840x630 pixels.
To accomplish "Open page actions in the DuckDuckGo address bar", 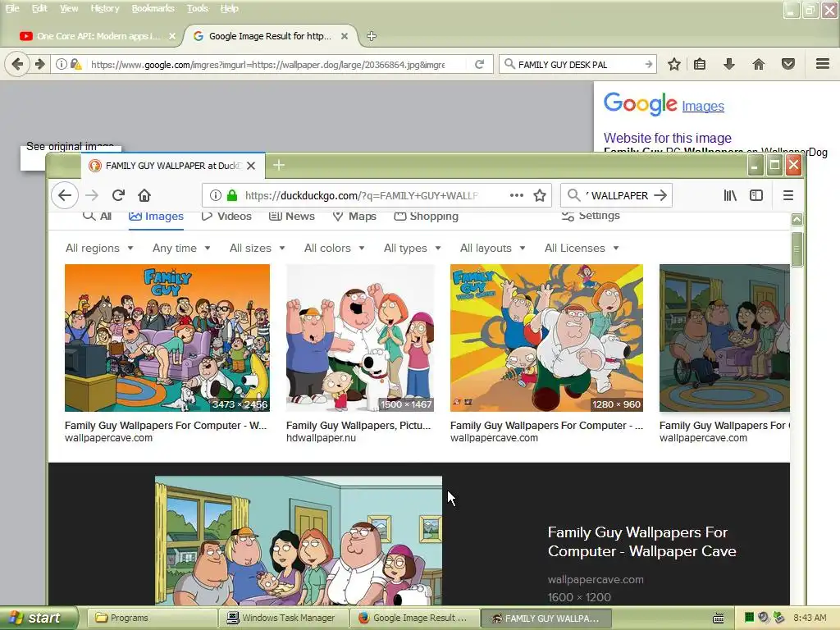I will [x=517, y=195].
